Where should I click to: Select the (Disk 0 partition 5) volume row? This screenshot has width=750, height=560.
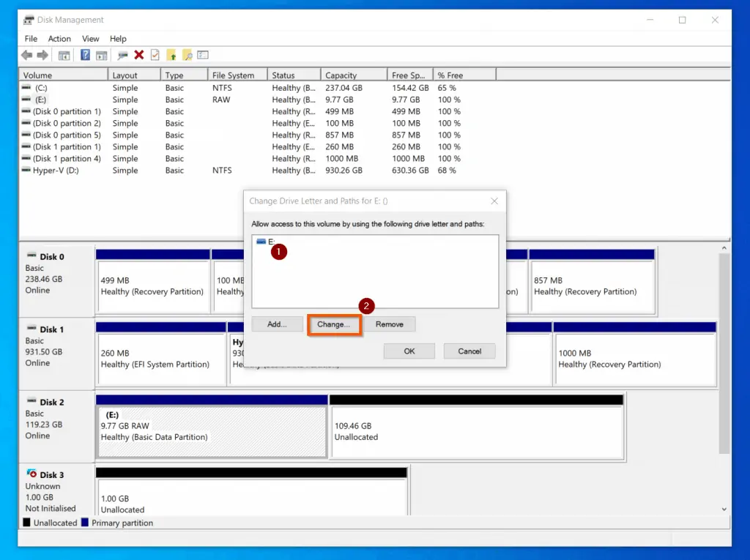click(x=242, y=135)
